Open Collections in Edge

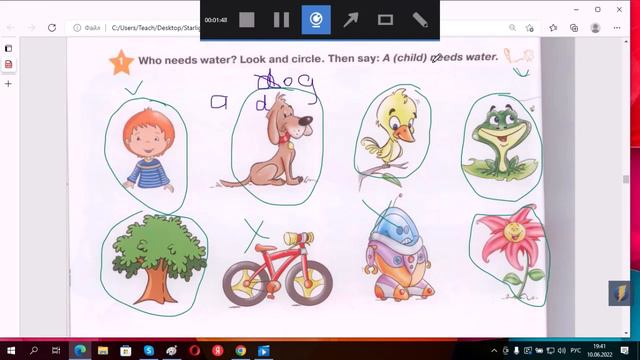click(x=574, y=28)
